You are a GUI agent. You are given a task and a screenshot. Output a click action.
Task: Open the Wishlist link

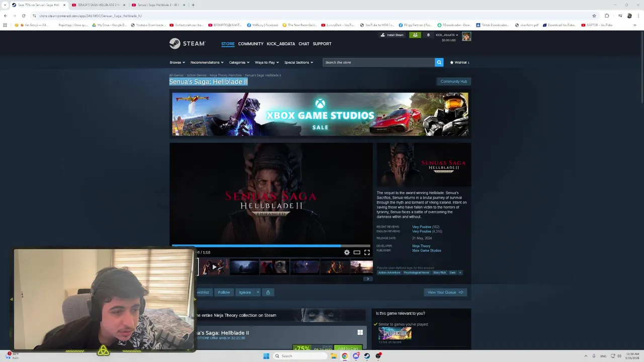click(459, 62)
